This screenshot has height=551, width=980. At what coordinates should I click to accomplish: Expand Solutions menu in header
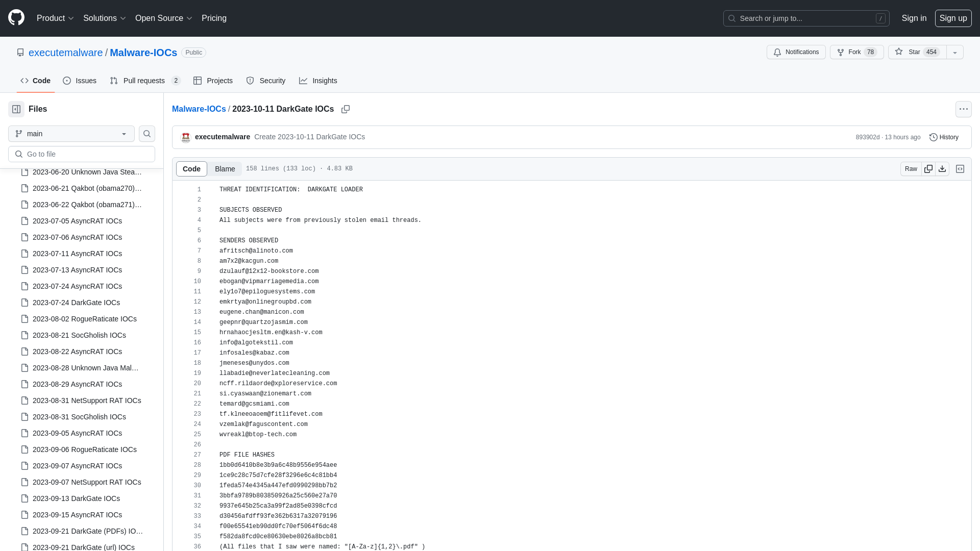[104, 18]
